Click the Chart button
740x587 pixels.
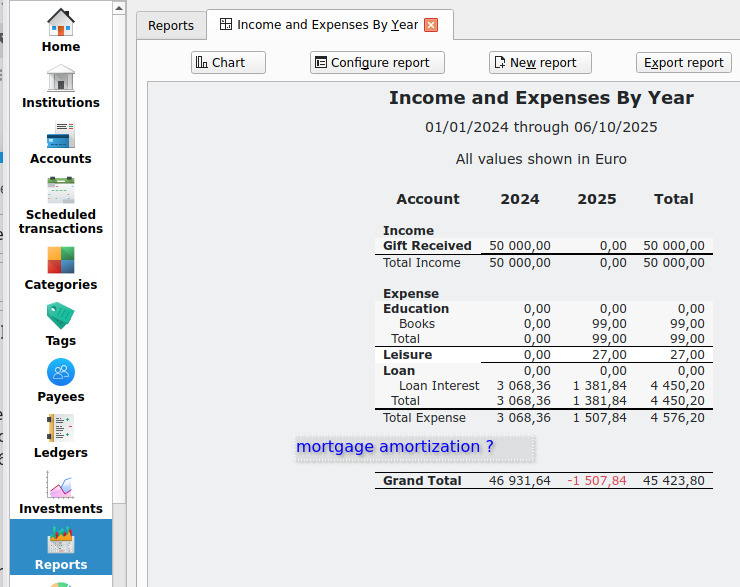[x=228, y=63]
